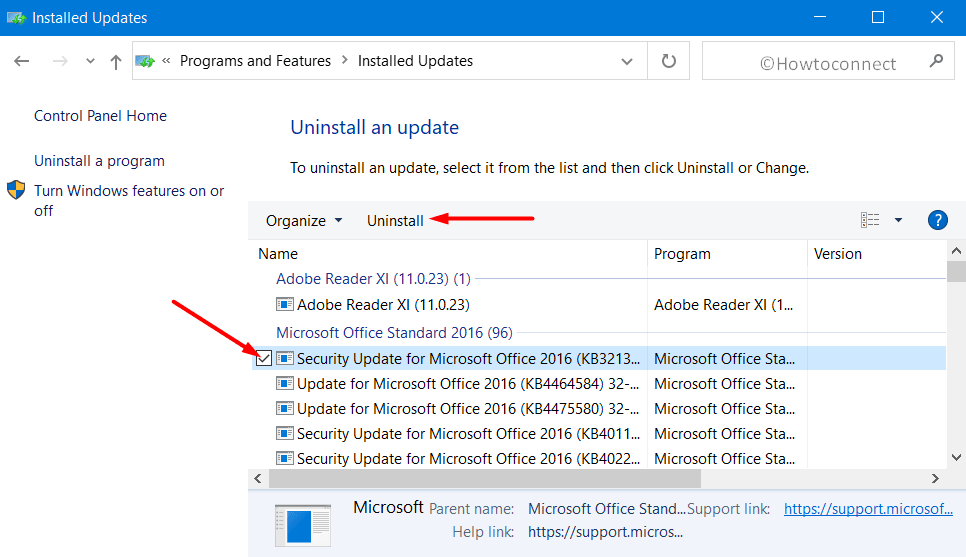Viewport: 966px width, 557px height.
Task: Open recent locations dropdown arrow
Action: 91,61
